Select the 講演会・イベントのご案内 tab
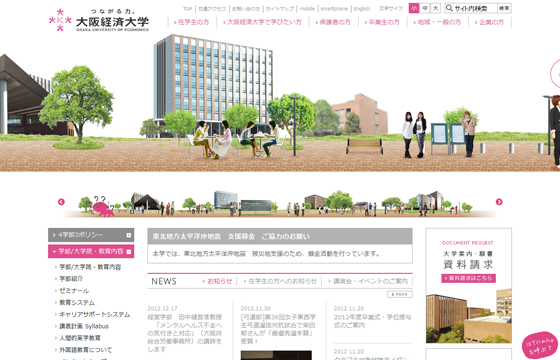Viewport: 560px width, 360px height. click(x=368, y=281)
